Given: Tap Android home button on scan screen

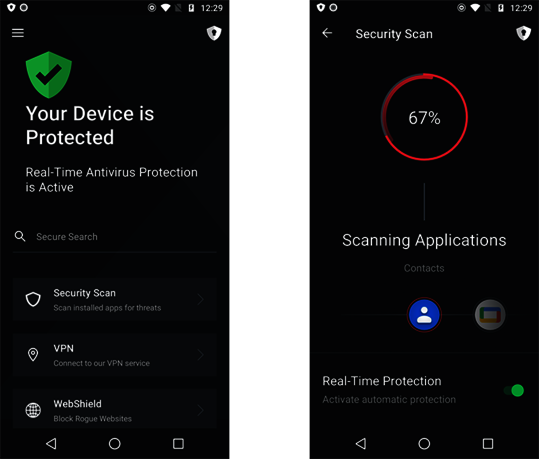Looking at the screenshot, I should (424, 444).
